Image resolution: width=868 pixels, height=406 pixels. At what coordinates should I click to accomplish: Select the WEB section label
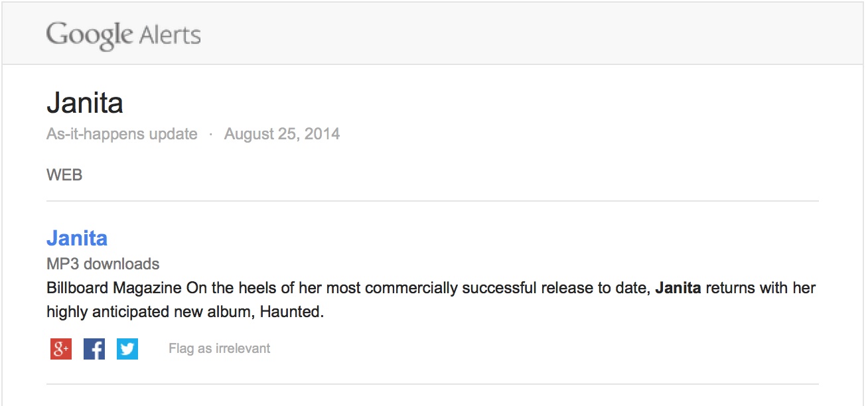(x=64, y=175)
